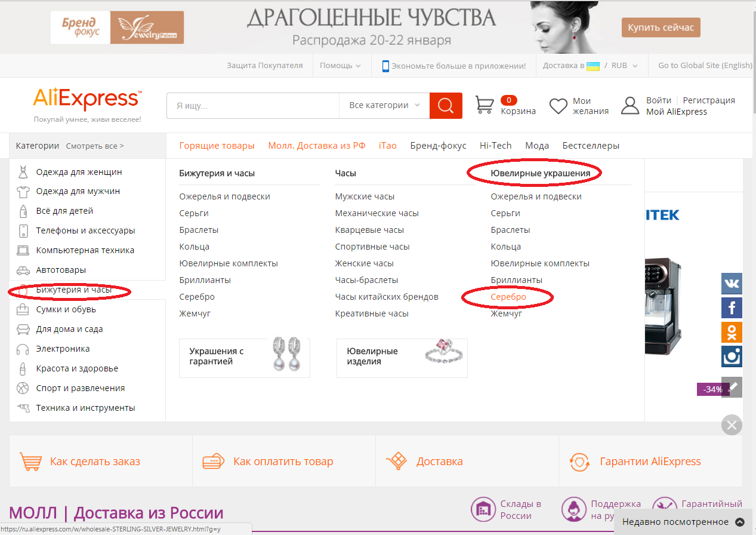Click Бриллианты under Бижутерия и часы

[x=205, y=280]
